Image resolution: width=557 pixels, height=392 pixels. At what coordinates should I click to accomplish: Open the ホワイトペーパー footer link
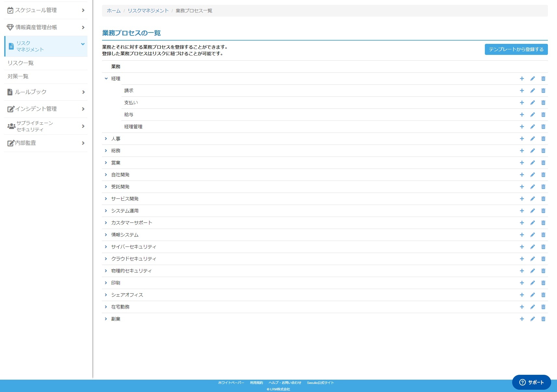(x=231, y=383)
